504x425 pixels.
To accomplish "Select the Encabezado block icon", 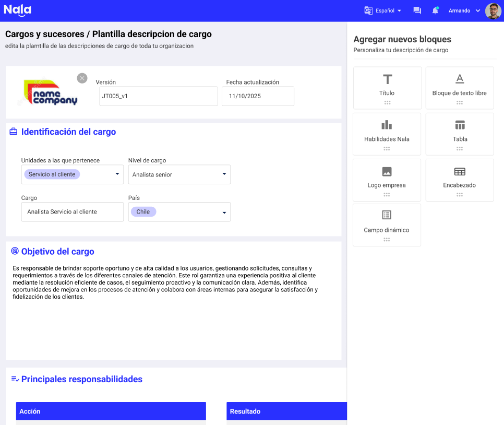I will pos(460,172).
